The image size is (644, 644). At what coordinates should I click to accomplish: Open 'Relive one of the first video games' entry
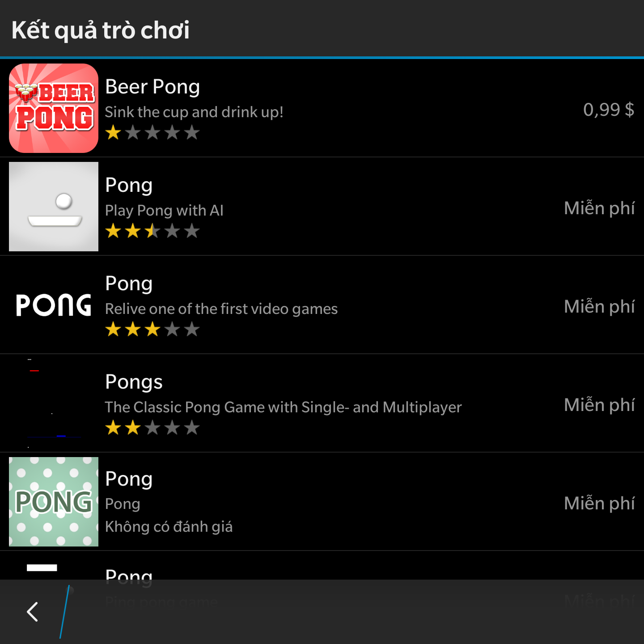pos(221,309)
